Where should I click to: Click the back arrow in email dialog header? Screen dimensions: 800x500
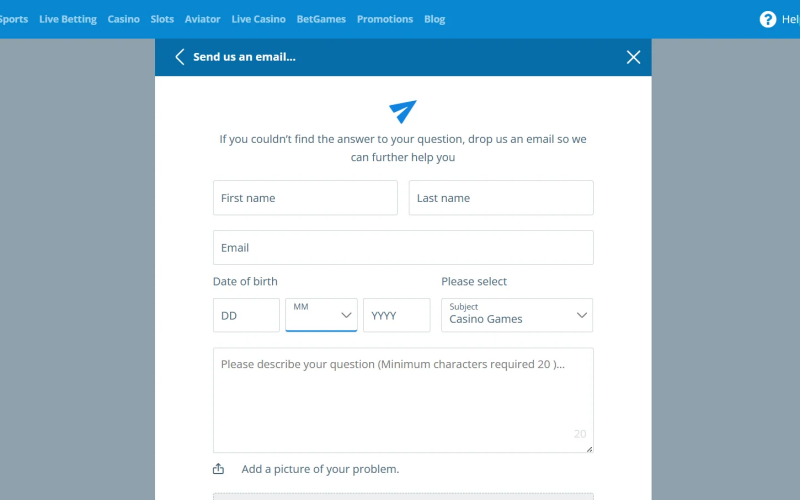click(x=180, y=57)
